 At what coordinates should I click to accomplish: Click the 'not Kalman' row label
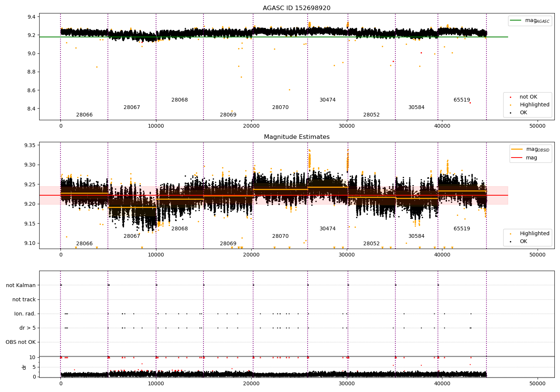click(x=21, y=286)
